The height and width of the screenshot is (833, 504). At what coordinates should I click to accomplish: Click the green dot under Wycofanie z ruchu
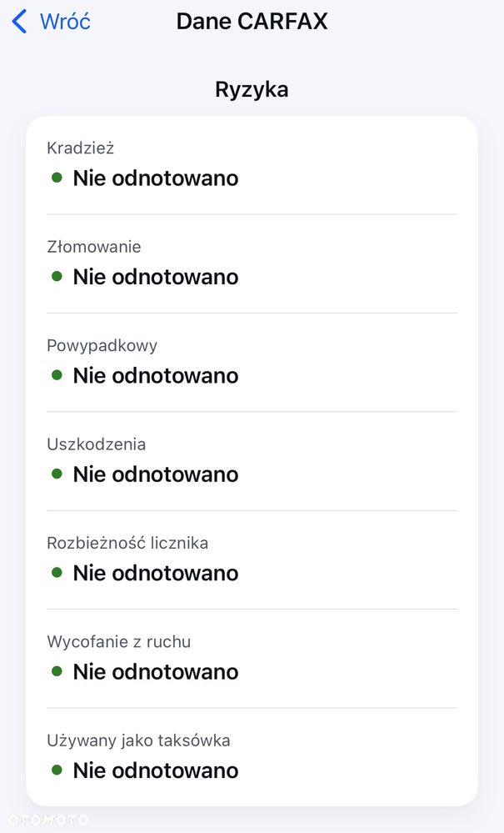[57, 671]
